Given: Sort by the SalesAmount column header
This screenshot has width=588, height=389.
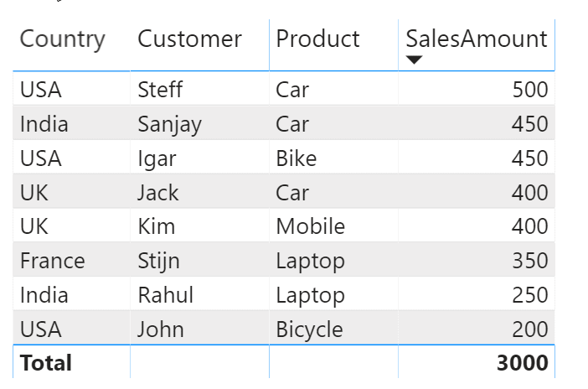Looking at the screenshot, I should pyautogui.click(x=476, y=39).
